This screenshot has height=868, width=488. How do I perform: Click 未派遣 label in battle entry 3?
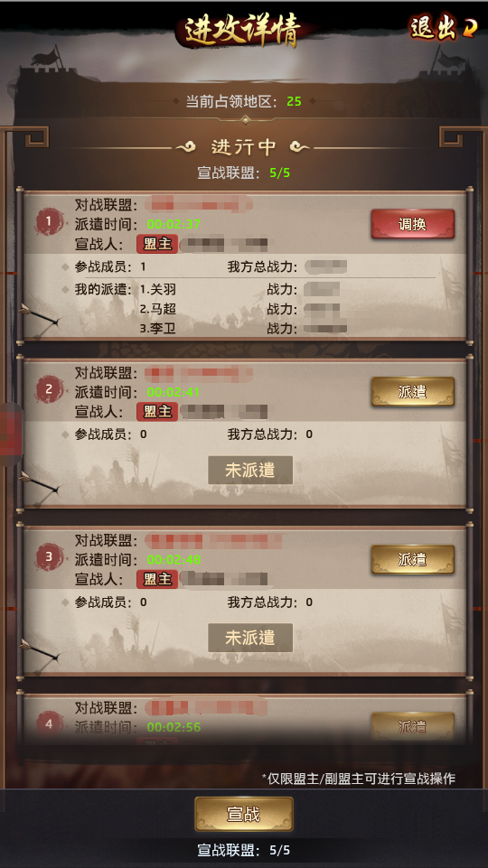[250, 638]
